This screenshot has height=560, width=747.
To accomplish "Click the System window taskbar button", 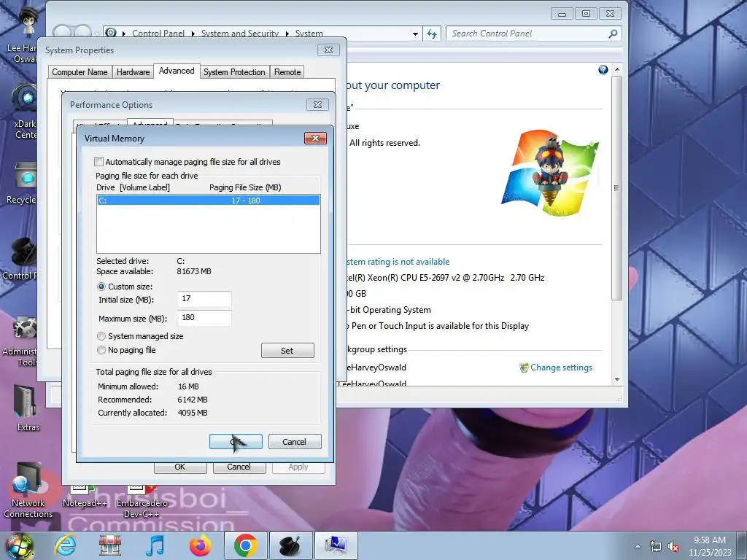I will (x=336, y=545).
